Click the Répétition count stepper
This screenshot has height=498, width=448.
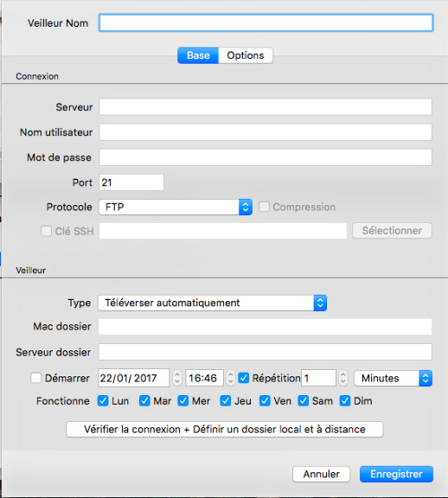point(343,378)
